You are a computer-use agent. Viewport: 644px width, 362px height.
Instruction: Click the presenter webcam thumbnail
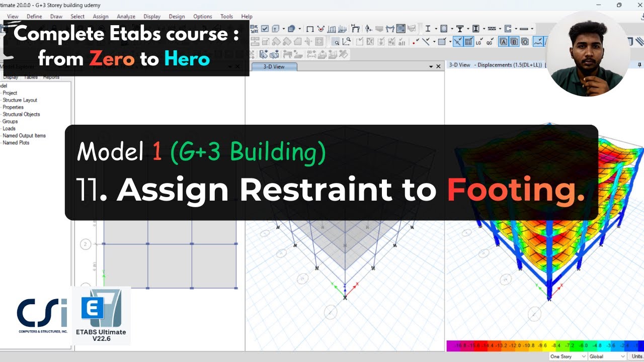coord(588,54)
